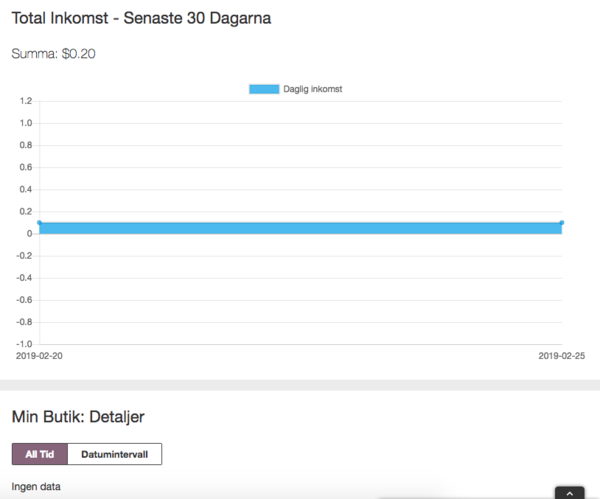Click the 0 value on the y-axis

point(30,234)
